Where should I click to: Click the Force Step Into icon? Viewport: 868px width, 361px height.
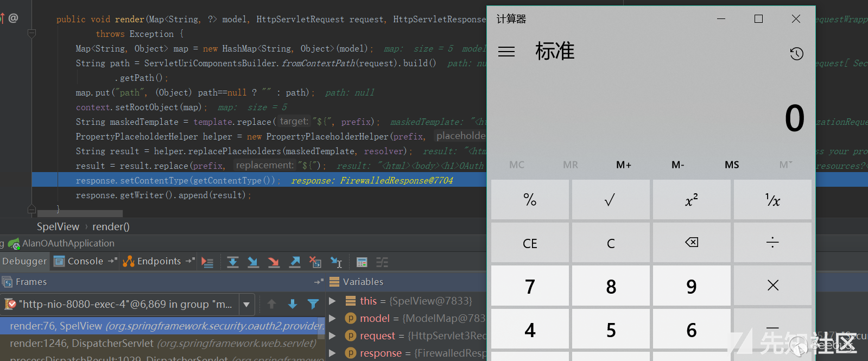point(274,262)
